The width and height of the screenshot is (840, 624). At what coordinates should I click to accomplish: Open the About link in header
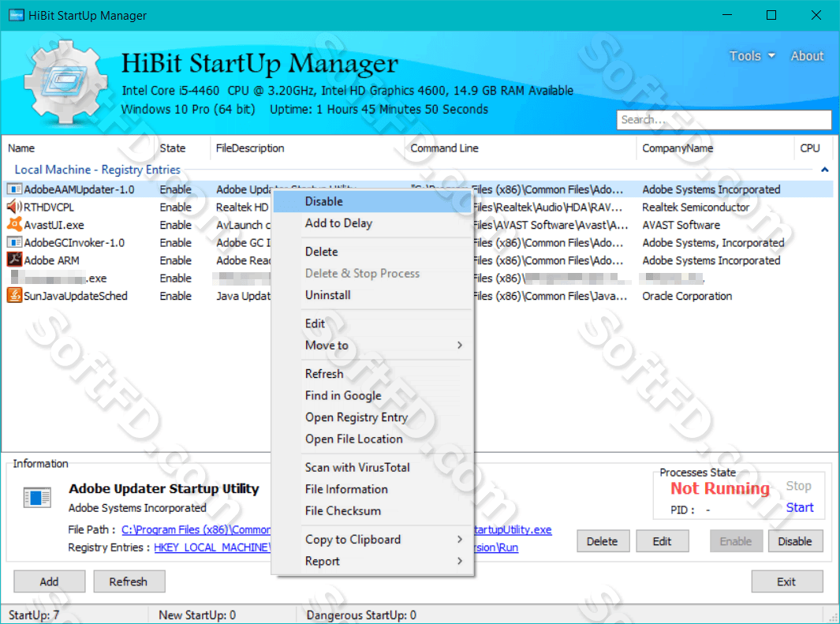(807, 56)
